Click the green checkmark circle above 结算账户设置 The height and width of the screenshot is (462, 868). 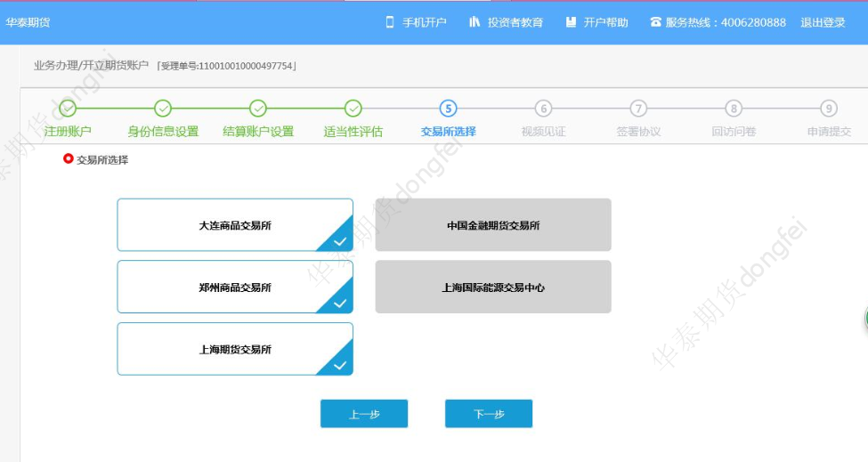pyautogui.click(x=258, y=109)
